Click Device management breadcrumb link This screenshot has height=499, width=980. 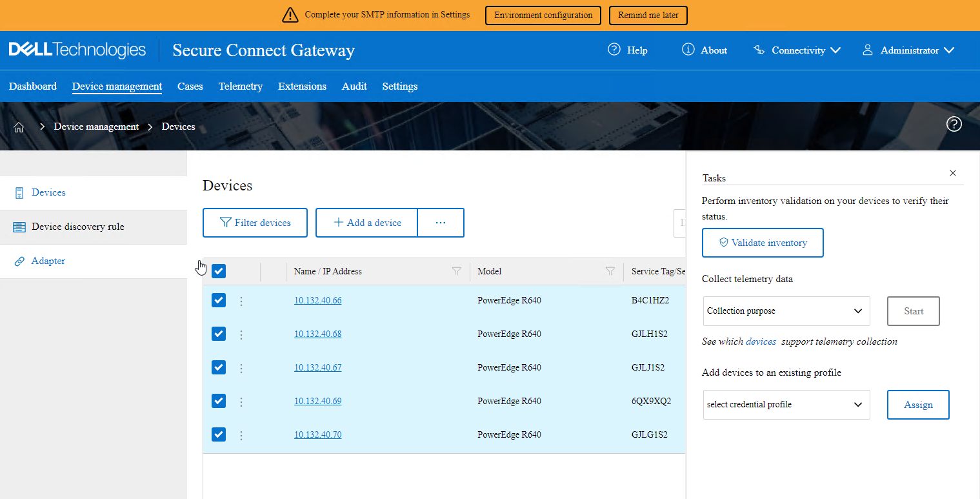coord(96,127)
